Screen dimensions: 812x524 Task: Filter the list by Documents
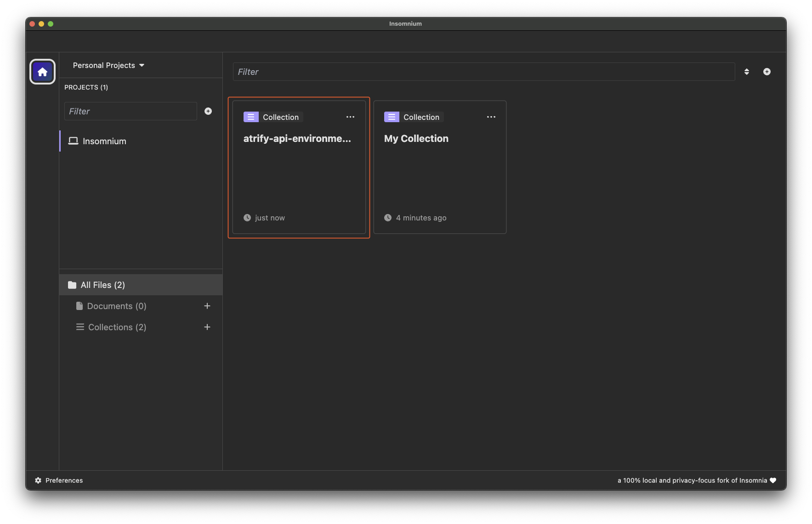tap(117, 306)
